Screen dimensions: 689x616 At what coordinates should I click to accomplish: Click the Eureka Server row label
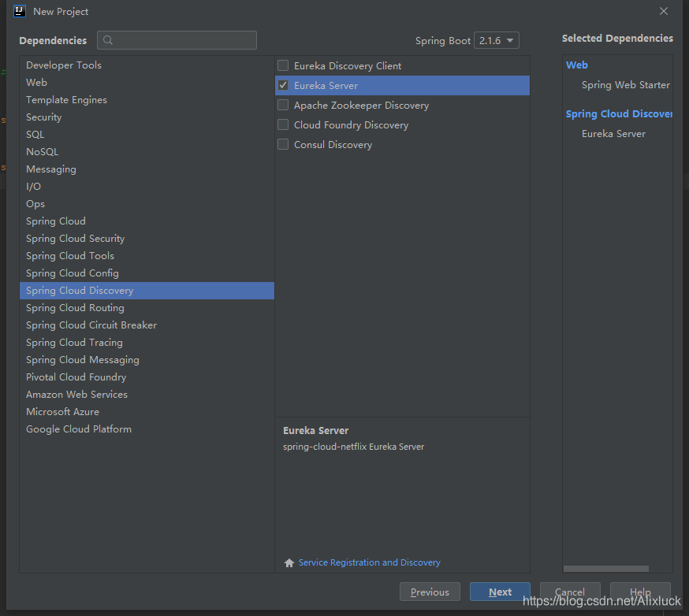[326, 86]
